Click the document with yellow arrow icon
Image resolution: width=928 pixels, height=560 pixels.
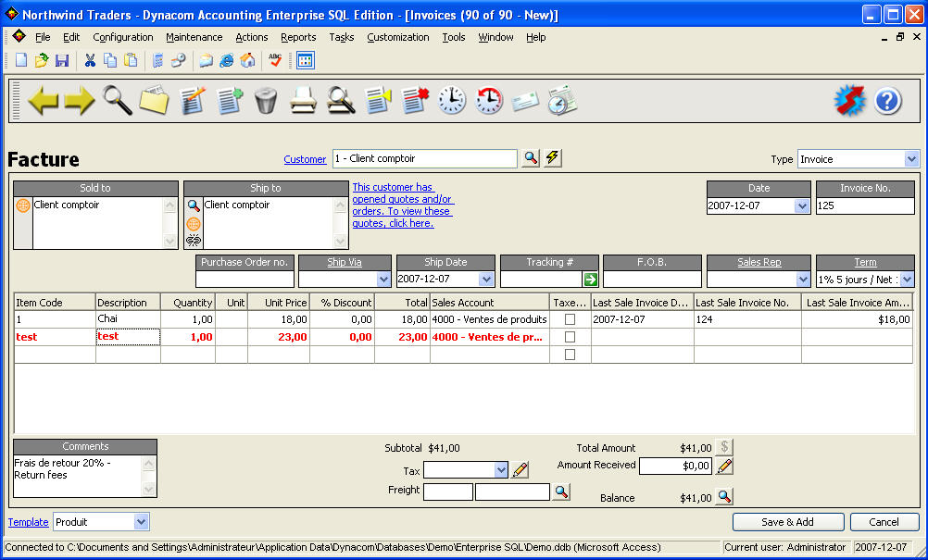(x=378, y=101)
